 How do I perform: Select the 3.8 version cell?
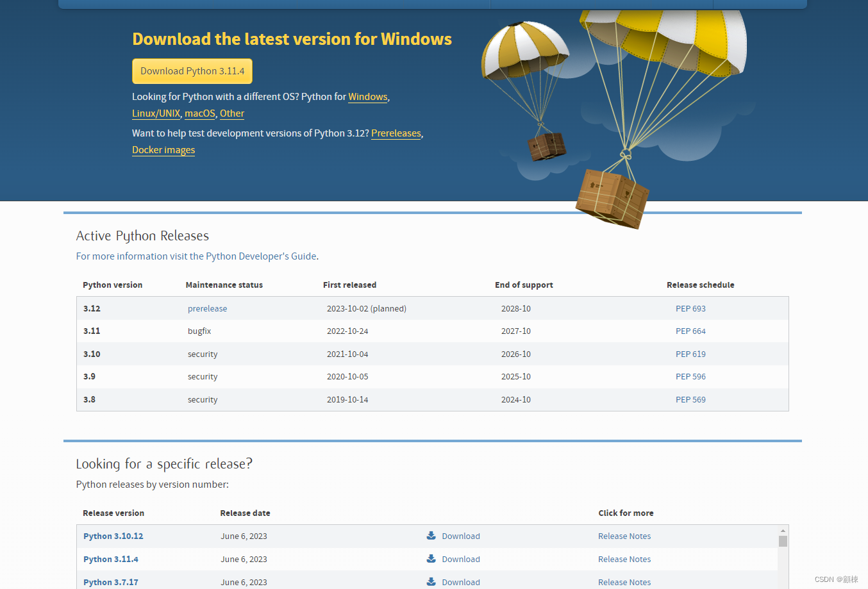(x=89, y=399)
